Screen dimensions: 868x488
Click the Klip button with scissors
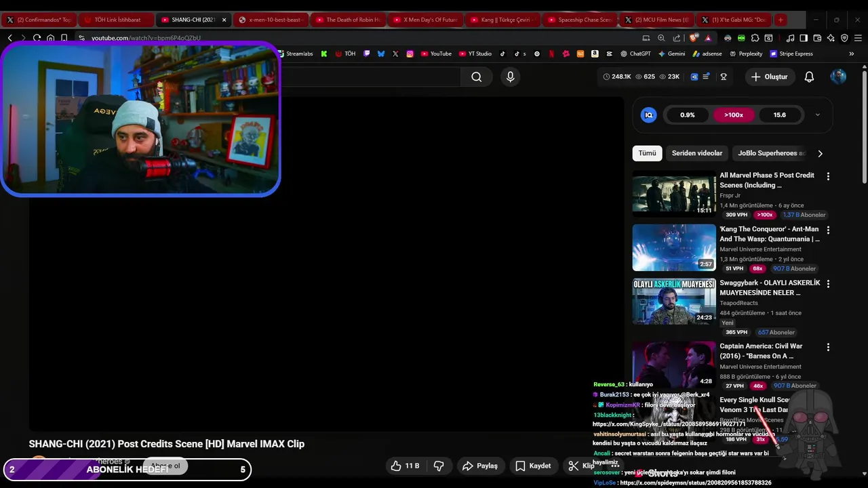(x=581, y=466)
